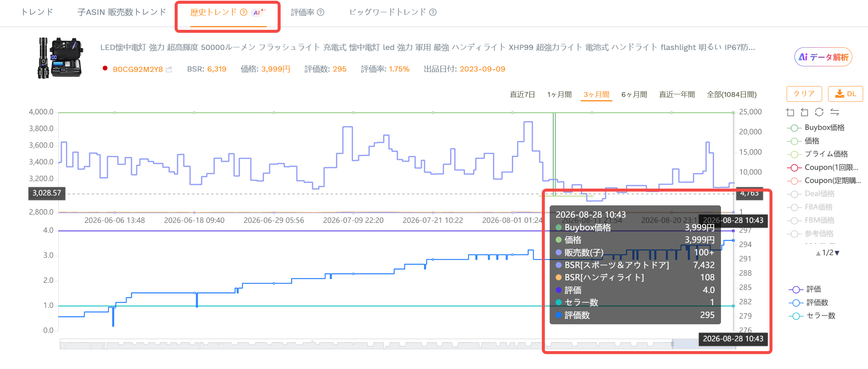Open help icon beside 歴史トレンド tab
This screenshot has height=369, width=868.
244,12
